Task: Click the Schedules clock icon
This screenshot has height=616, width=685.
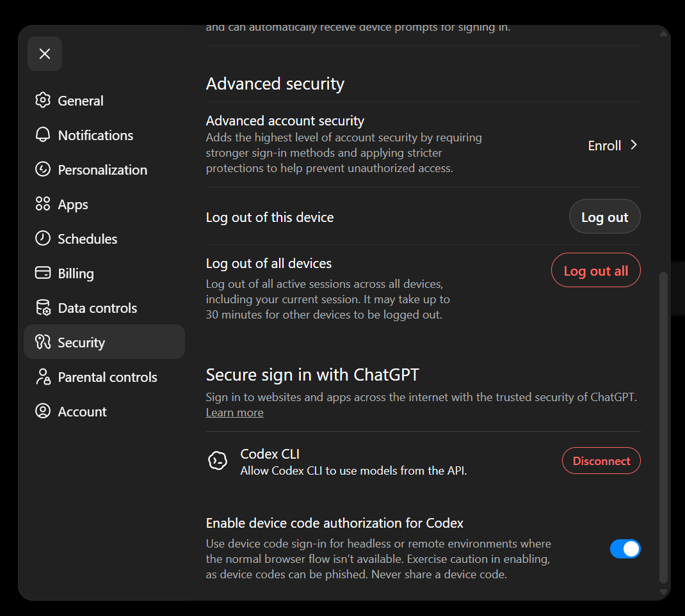Action: (x=43, y=239)
